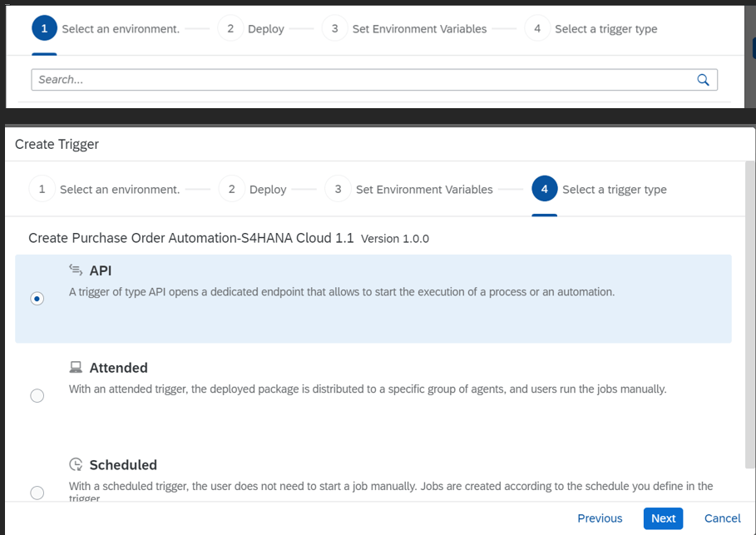The height and width of the screenshot is (535, 756).
Task: Select the Attended trigger radio button
Action: pos(37,395)
